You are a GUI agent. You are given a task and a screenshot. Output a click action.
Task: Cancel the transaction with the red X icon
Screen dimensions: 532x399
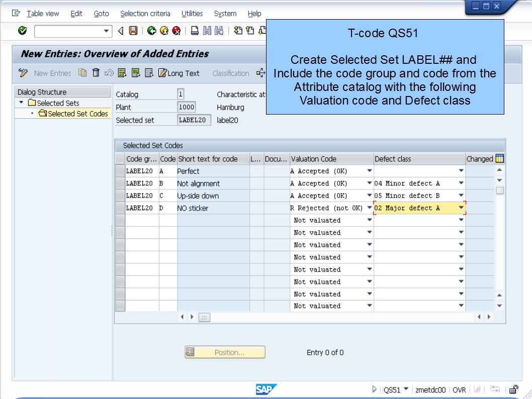(176, 31)
